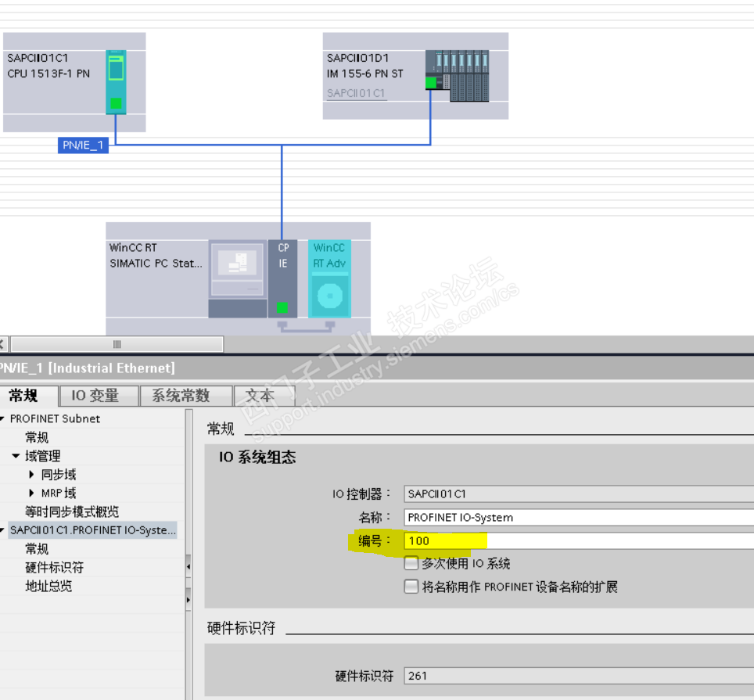Collapse the PROFINET Subnet tree node
The height and width of the screenshot is (700, 754).
2,419
